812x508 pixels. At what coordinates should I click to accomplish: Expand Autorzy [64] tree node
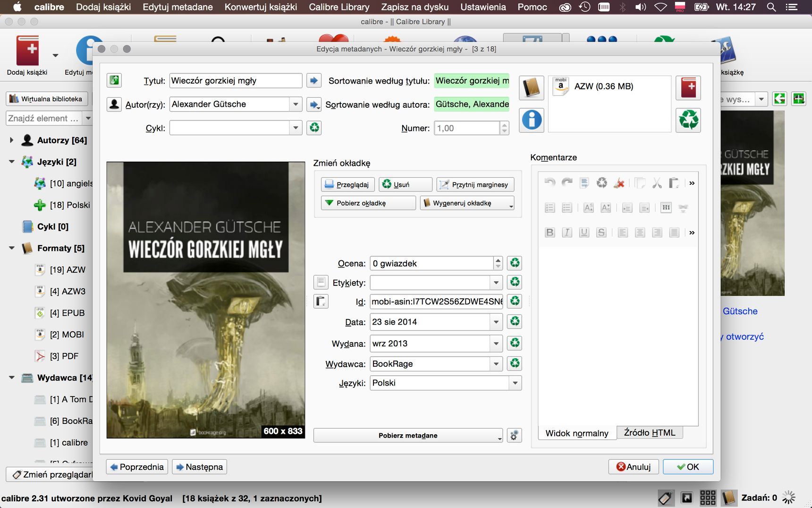click(x=11, y=140)
